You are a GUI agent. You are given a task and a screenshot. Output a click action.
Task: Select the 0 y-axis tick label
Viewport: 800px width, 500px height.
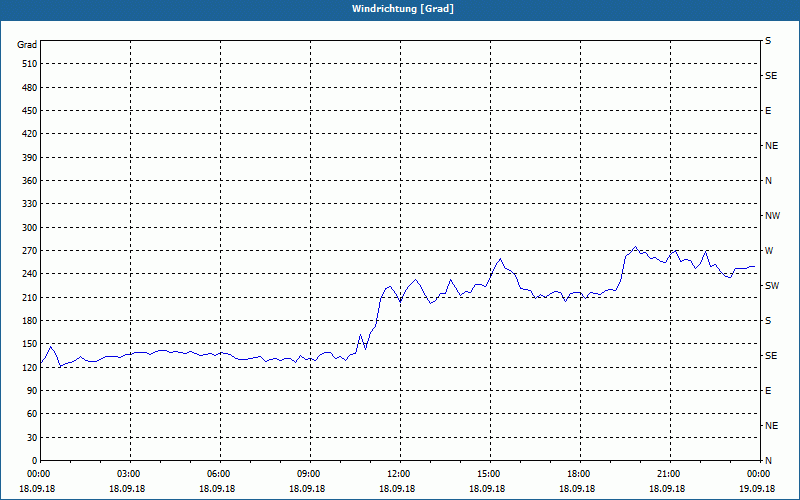pyautogui.click(x=35, y=461)
